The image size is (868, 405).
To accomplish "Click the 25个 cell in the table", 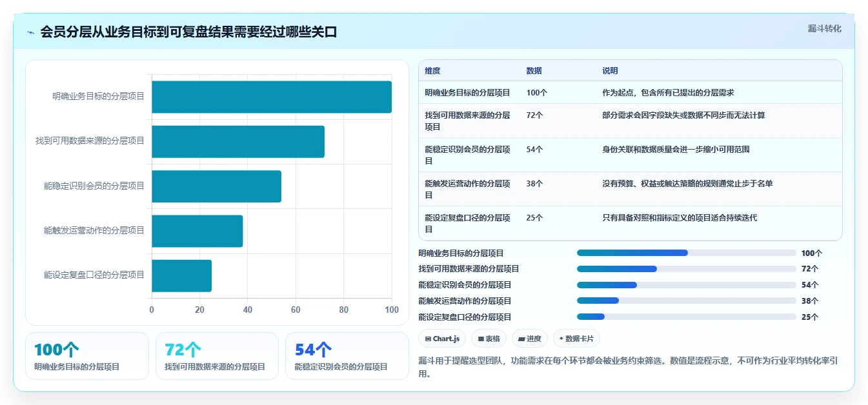I will 534,218.
